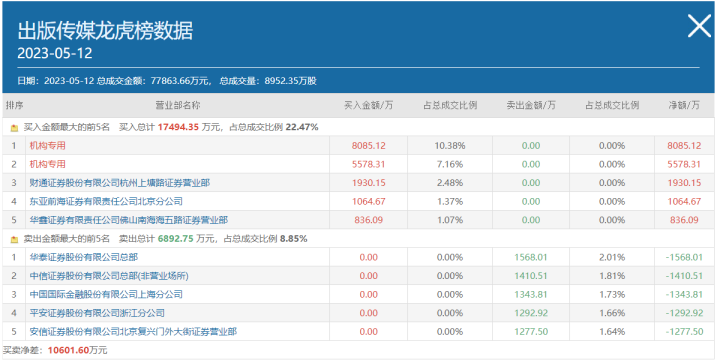Click buy total 17494.35 in section header

tap(178, 127)
